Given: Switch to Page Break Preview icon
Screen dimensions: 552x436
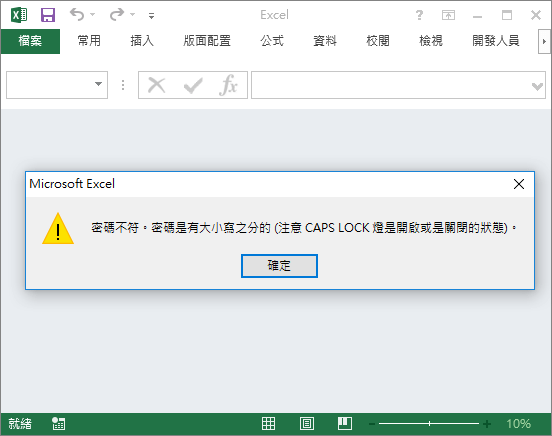Looking at the screenshot, I should point(345,423).
